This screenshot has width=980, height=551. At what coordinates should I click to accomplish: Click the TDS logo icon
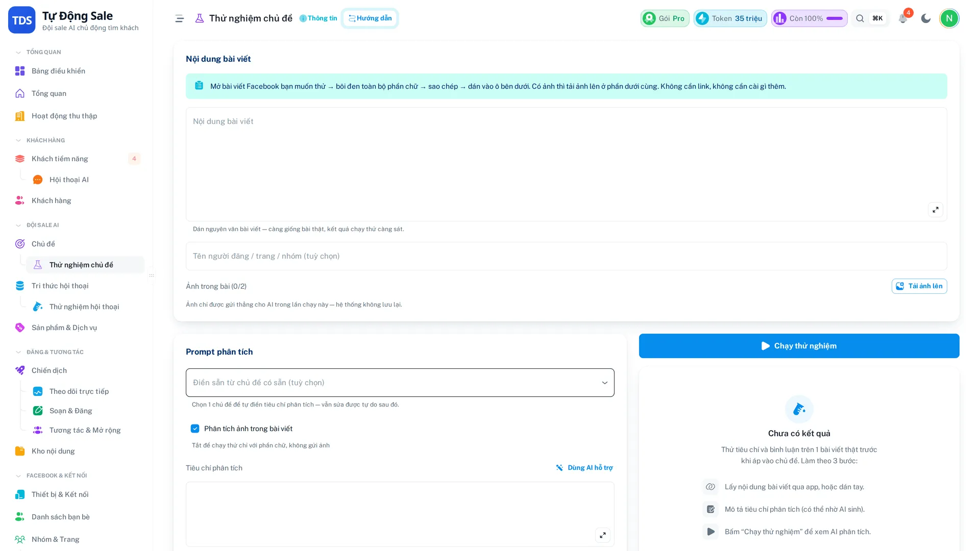click(22, 20)
